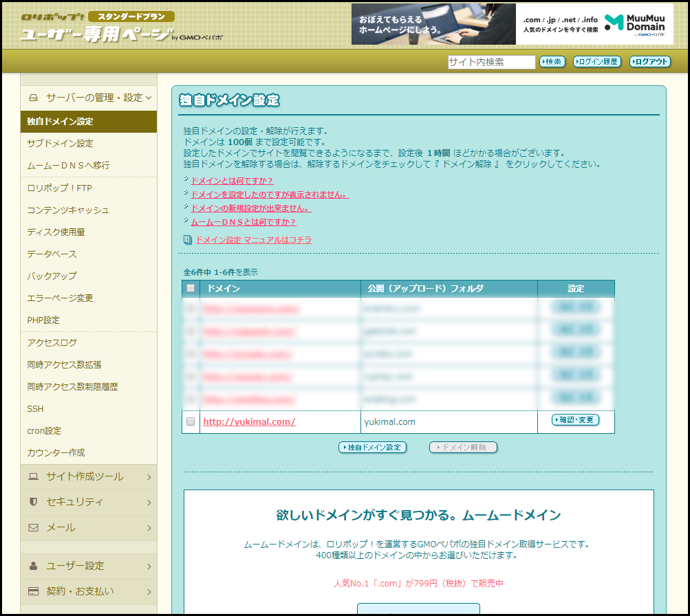Click person icon beside ユーザー設定
Image resolution: width=690 pixels, height=616 pixels.
[x=33, y=566]
